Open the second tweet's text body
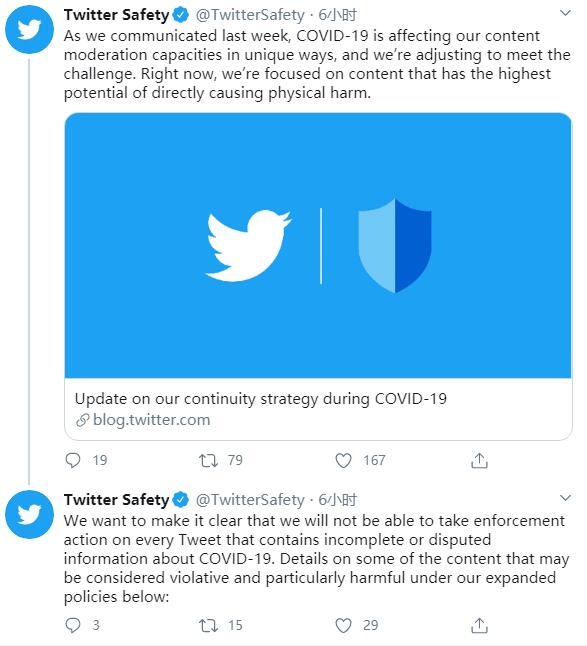Screen dimensions: 587x646 [x=316, y=559]
